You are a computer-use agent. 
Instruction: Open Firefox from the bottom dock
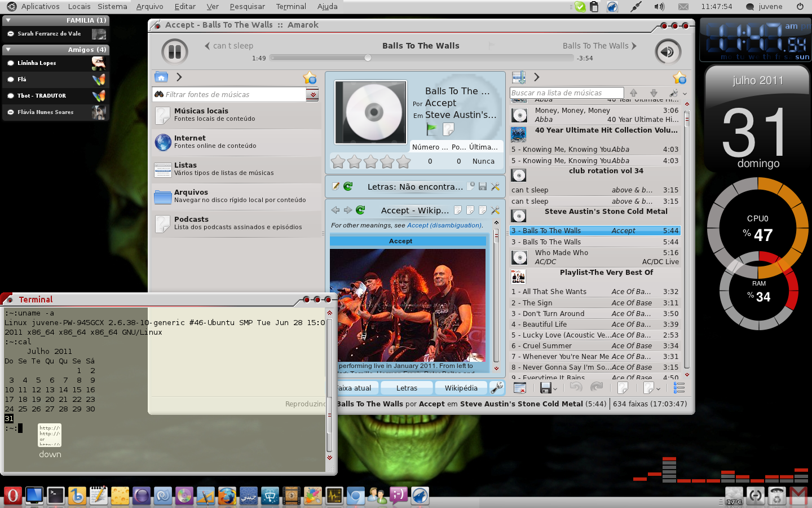227,496
